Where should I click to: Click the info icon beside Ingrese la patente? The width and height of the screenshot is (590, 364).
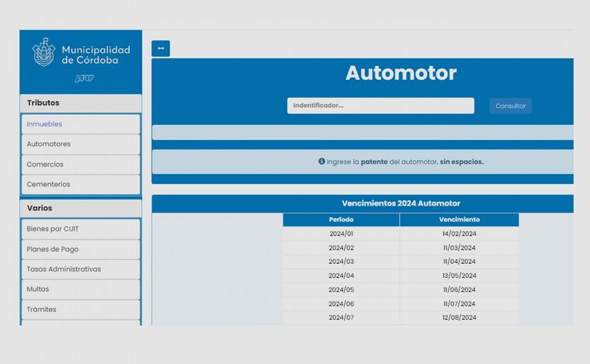pos(321,161)
